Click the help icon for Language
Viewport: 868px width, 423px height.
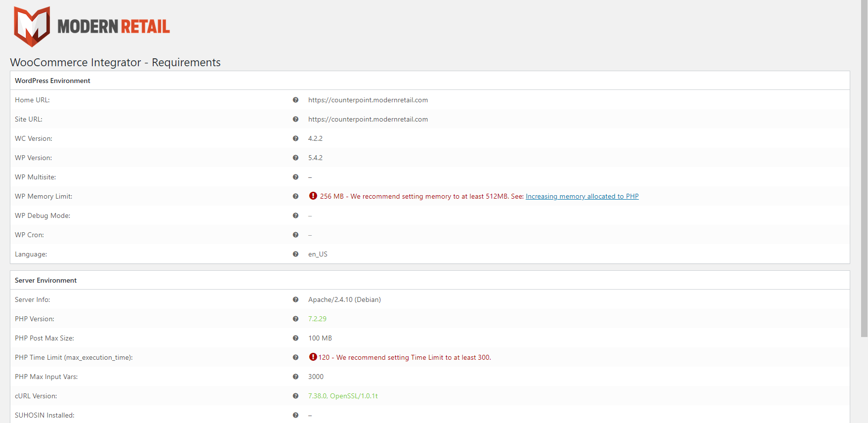point(295,254)
